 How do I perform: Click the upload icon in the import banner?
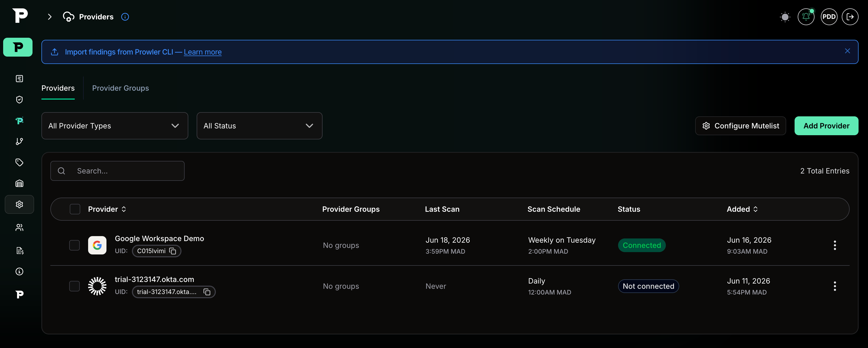[x=55, y=52]
